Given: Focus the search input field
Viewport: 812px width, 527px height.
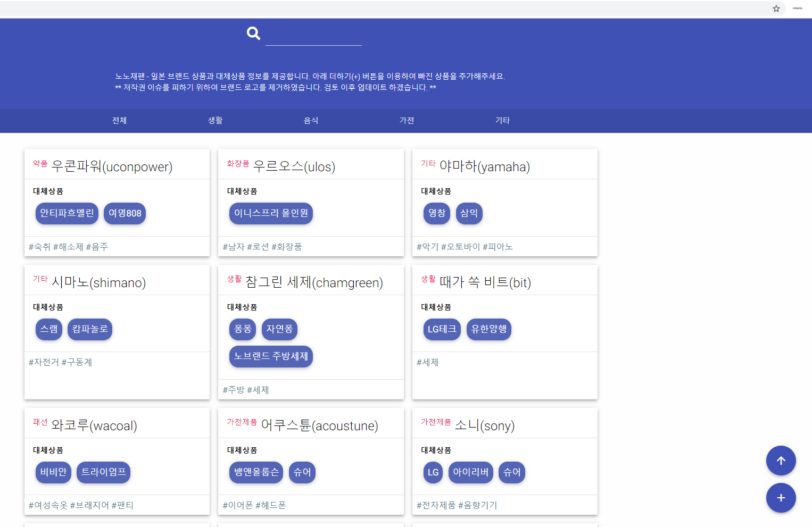Looking at the screenshot, I should (x=313, y=36).
